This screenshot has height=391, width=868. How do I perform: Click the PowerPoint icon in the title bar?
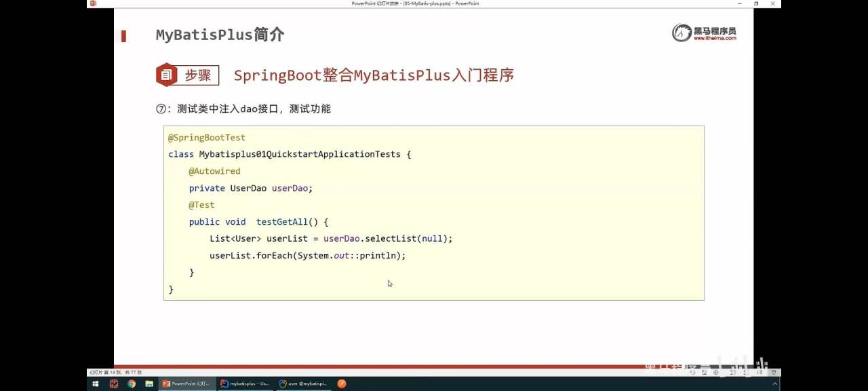(94, 3)
